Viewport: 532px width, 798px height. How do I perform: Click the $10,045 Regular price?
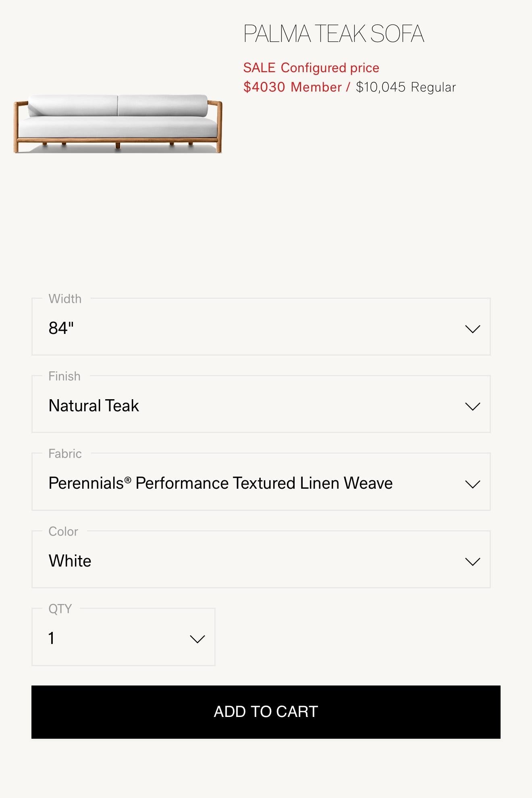[405, 87]
